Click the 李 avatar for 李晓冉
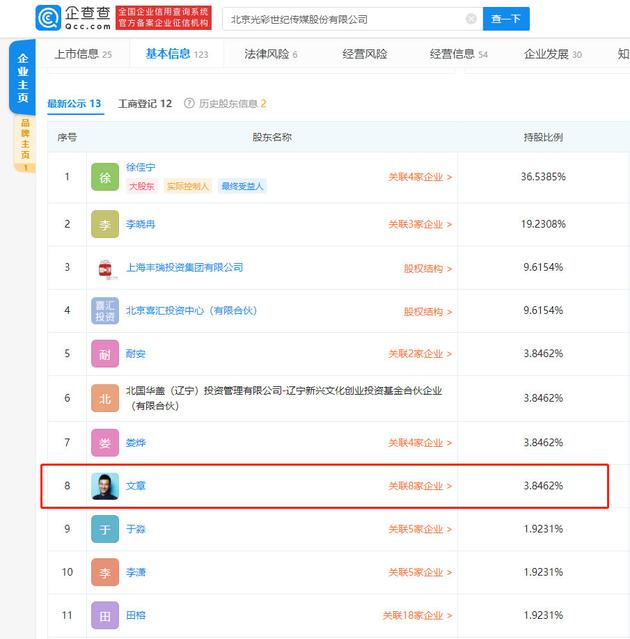Image resolution: width=630 pixels, height=639 pixels. 105,224
